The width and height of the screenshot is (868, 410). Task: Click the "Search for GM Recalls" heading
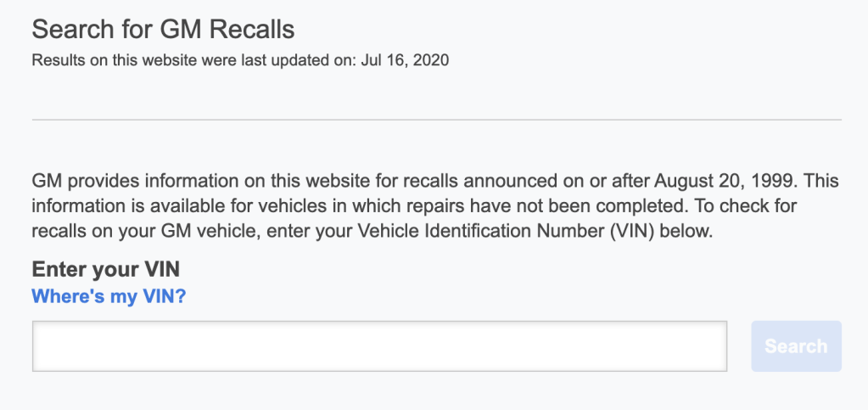[x=163, y=30]
